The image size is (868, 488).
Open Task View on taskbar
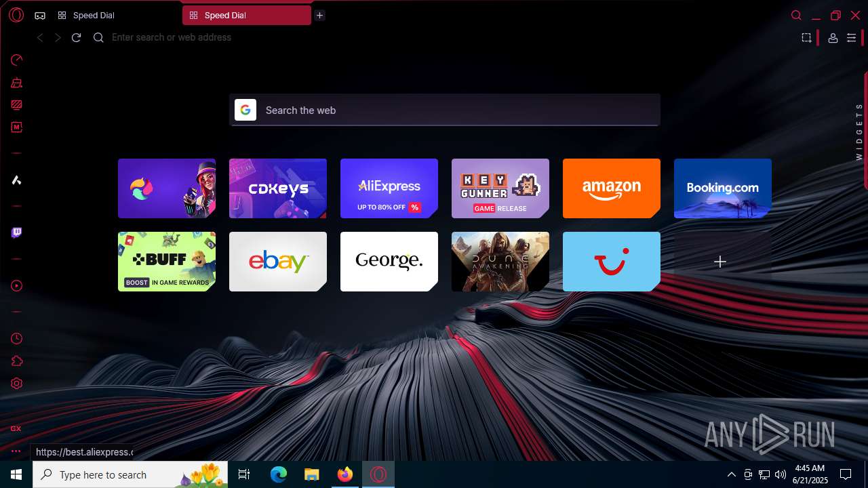244,474
